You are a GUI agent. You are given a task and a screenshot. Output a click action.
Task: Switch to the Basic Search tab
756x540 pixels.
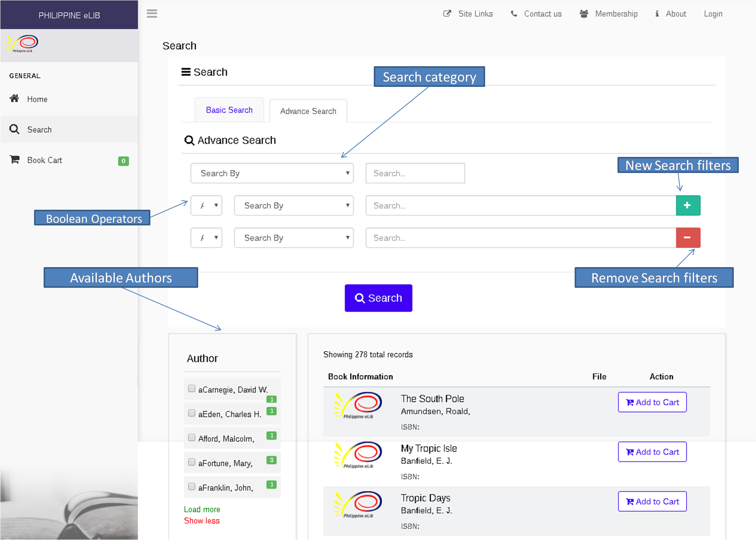229,110
